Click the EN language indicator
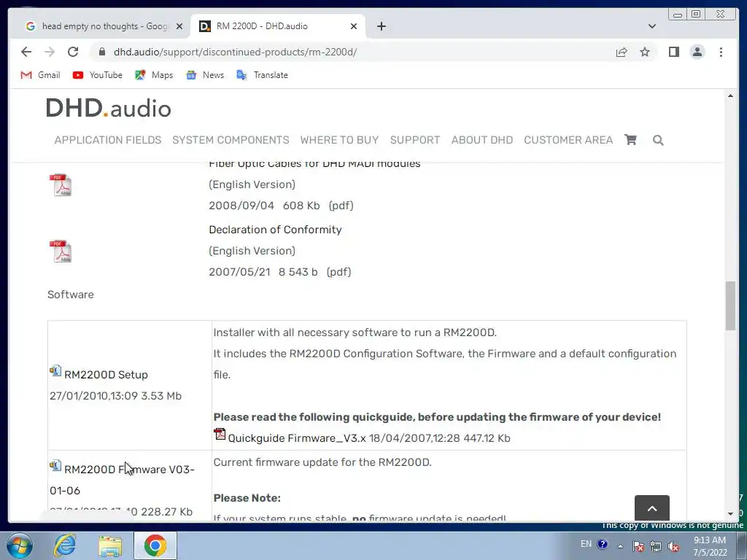Screen dimensions: 747x560 (x=586, y=544)
